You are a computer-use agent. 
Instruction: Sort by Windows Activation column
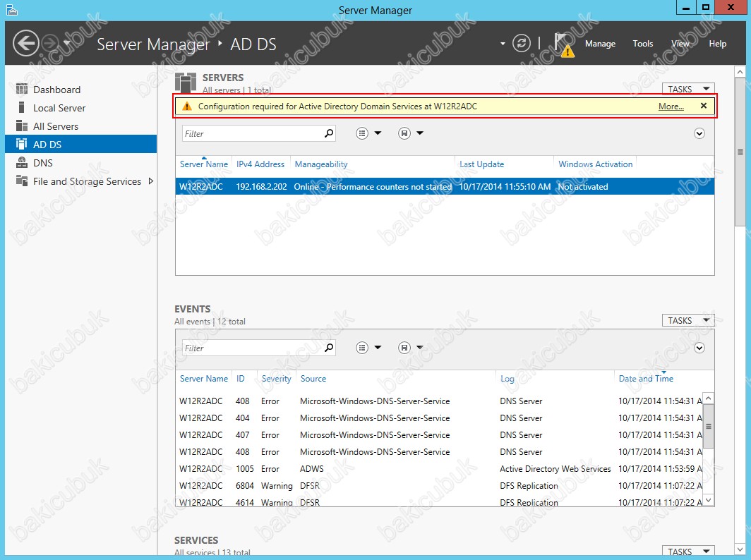coord(595,164)
